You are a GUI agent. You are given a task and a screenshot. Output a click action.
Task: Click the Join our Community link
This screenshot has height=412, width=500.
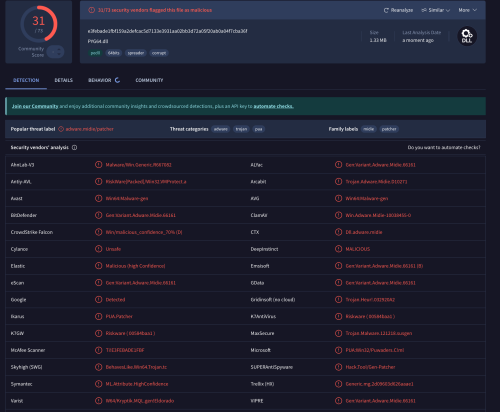pyautogui.click(x=35, y=106)
